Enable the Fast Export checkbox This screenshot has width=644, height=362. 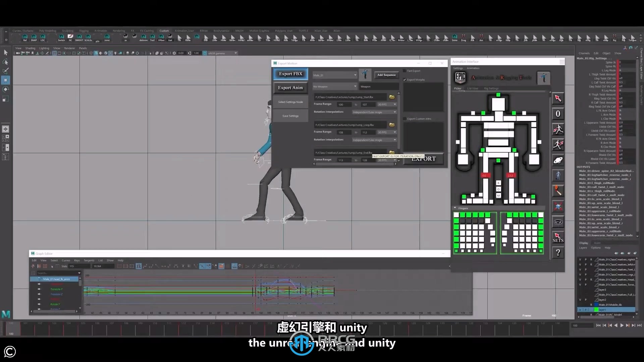[x=405, y=71]
